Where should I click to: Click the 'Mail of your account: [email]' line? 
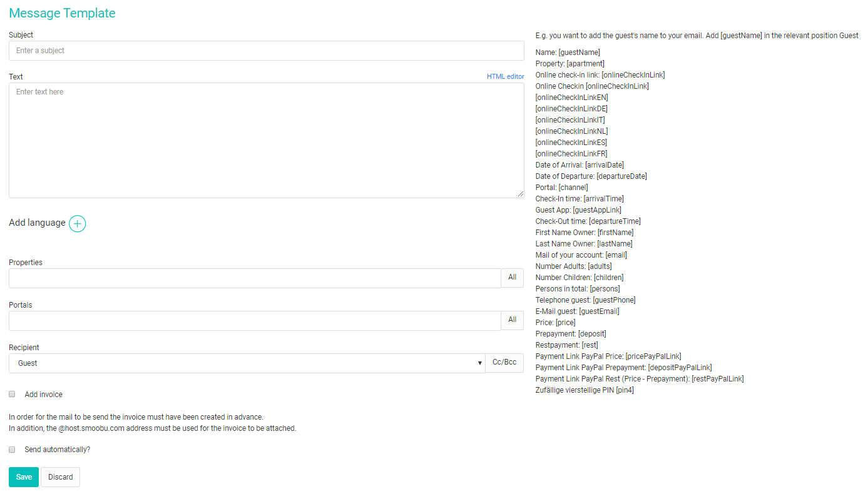(581, 255)
